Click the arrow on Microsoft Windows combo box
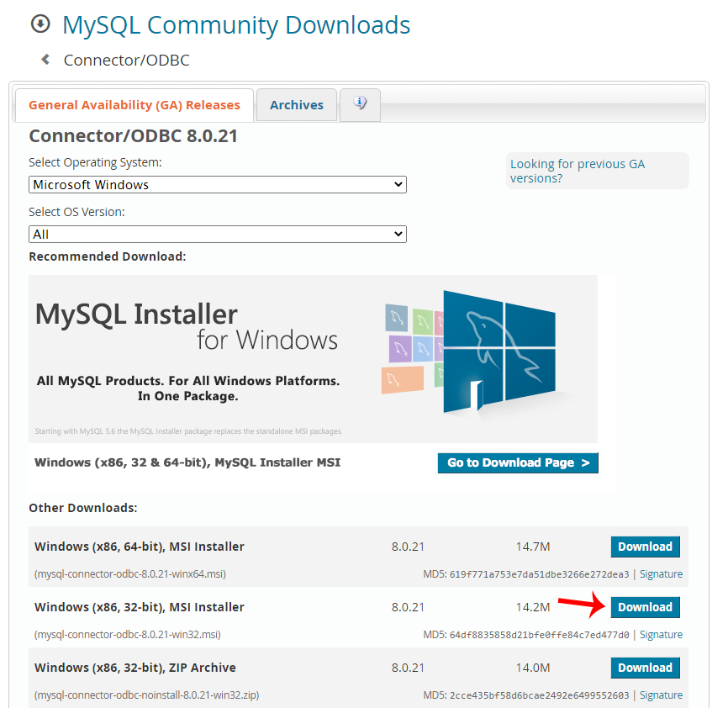The image size is (728, 708). click(x=398, y=185)
